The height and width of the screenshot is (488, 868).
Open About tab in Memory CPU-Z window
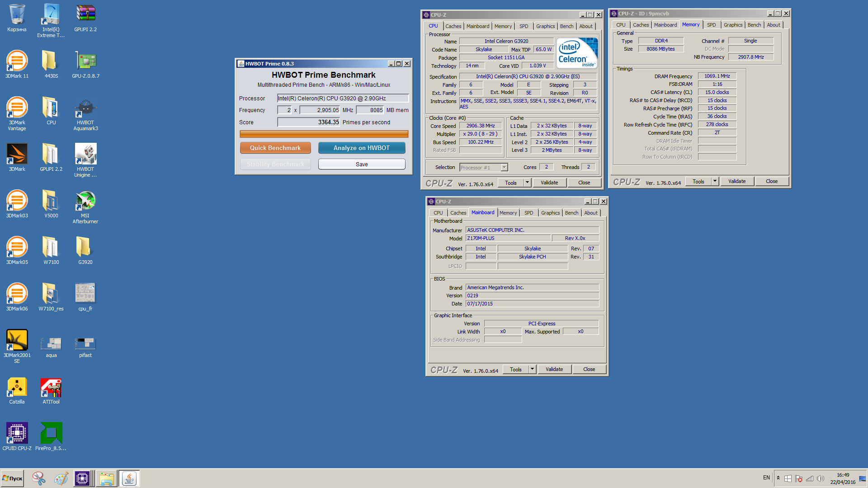click(773, 25)
